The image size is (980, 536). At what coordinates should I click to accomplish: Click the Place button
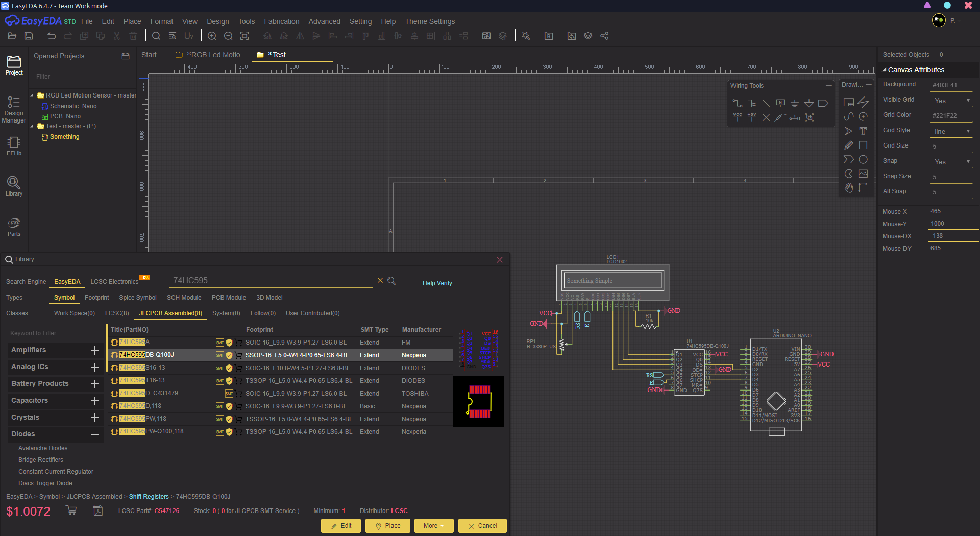(387, 526)
